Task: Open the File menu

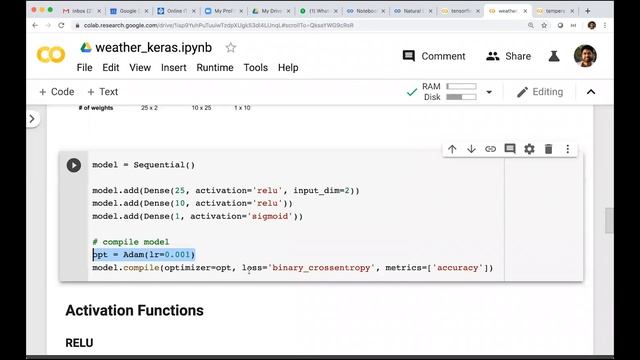Action: point(84,68)
